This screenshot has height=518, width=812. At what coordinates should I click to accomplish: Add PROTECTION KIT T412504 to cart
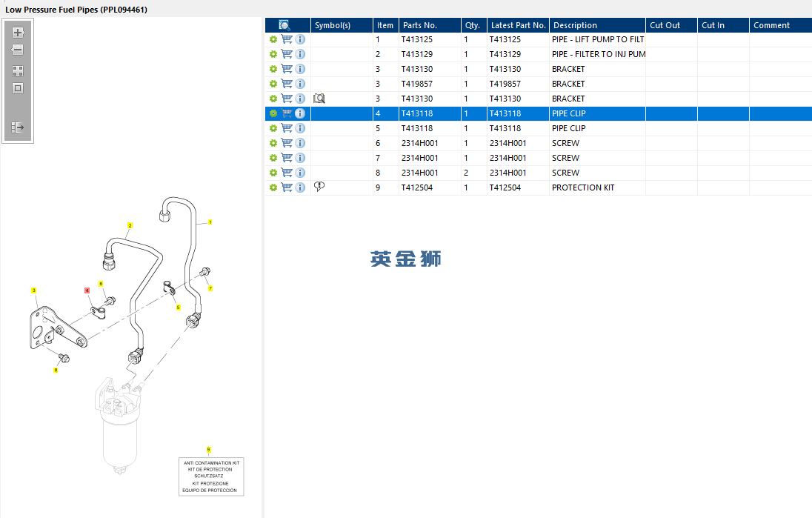coord(287,187)
